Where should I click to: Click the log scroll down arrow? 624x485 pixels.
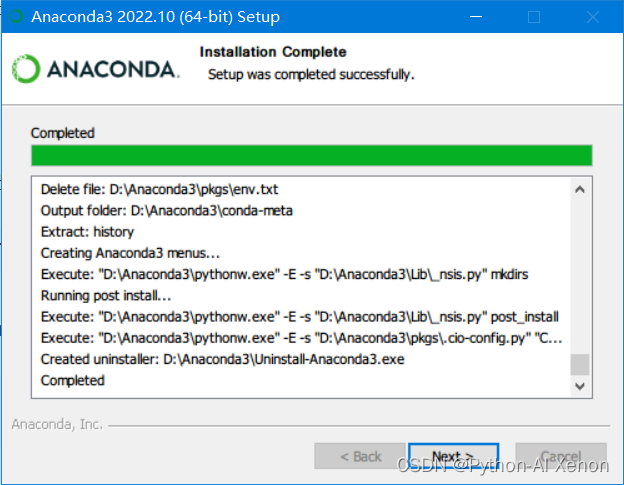click(x=580, y=386)
